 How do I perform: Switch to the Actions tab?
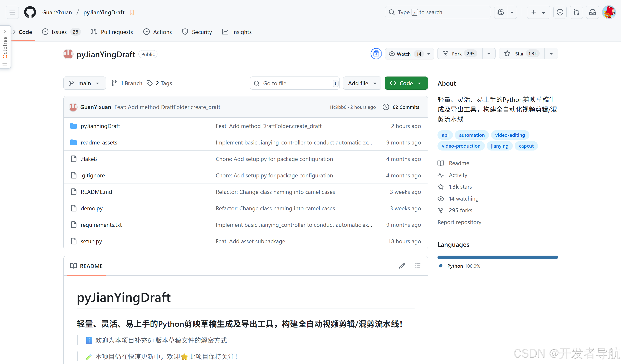158,32
